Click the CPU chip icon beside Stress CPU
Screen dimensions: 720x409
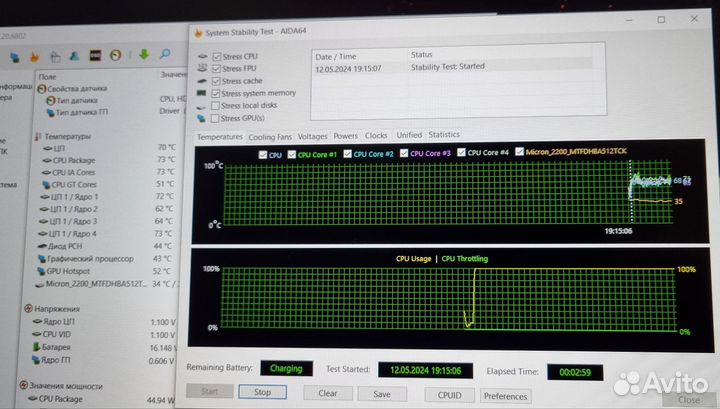pyautogui.click(x=202, y=56)
